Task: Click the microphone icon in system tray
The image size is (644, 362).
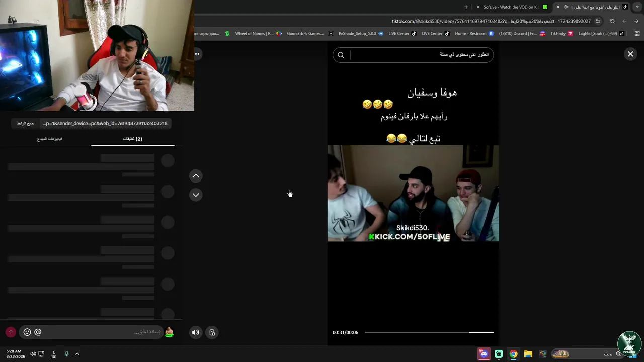Action: coord(66,354)
